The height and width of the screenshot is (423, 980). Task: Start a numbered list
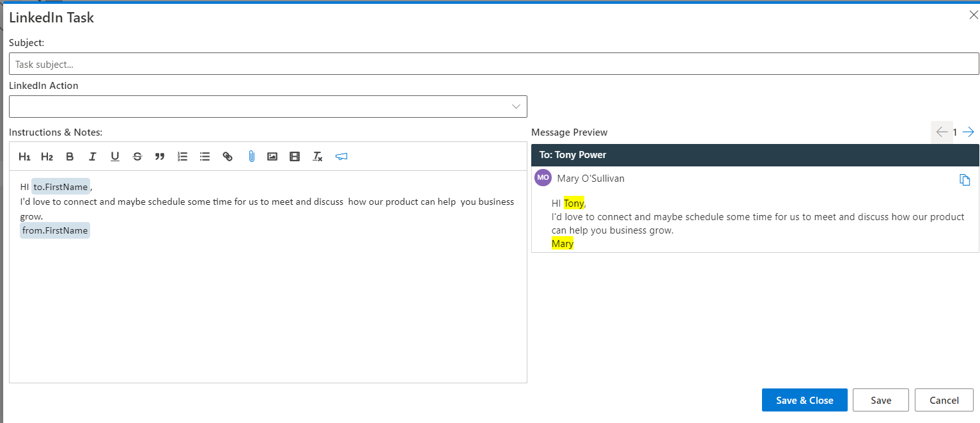tap(183, 157)
